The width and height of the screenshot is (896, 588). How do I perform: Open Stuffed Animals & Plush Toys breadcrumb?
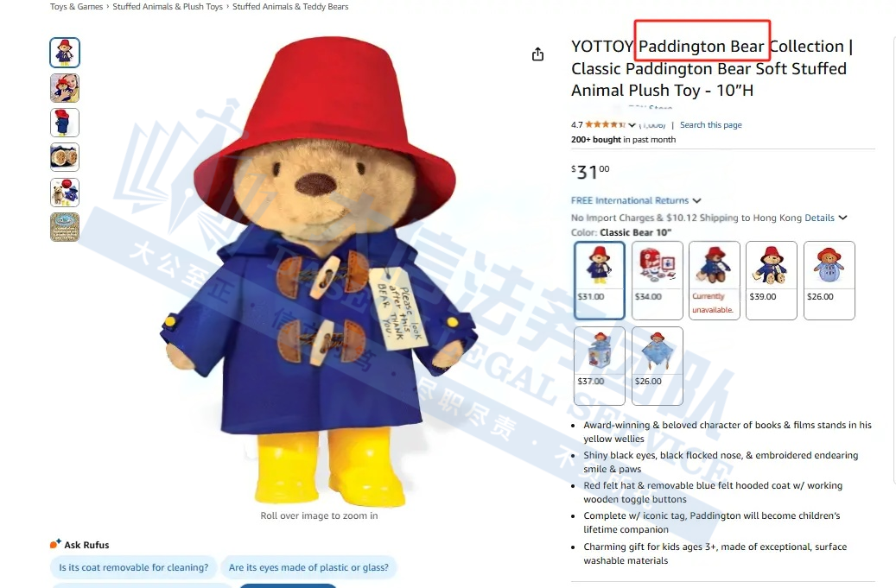168,7
